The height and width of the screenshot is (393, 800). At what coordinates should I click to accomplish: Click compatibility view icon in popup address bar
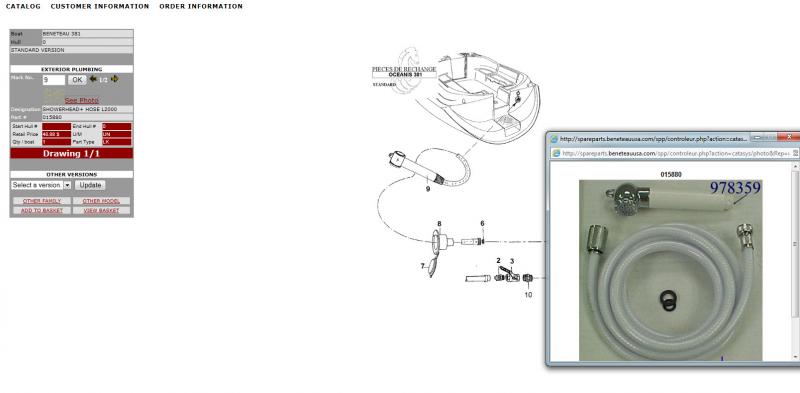pos(795,153)
